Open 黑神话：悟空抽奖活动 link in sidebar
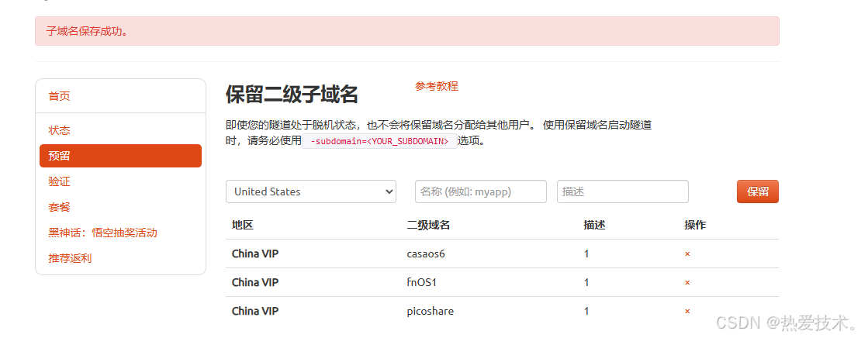 (103, 233)
